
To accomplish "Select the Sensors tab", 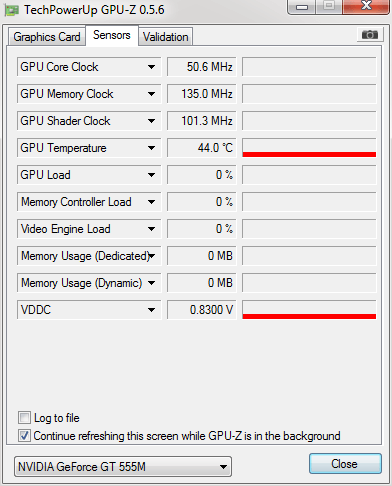I will (112, 35).
